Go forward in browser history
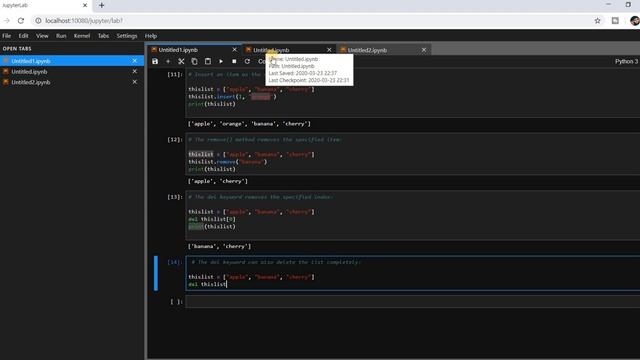The image size is (640, 360). 7,20
